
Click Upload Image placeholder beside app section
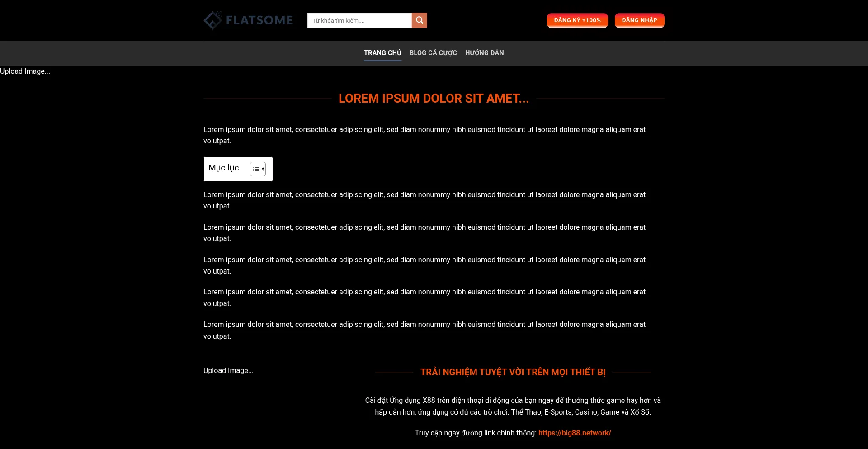click(x=228, y=371)
